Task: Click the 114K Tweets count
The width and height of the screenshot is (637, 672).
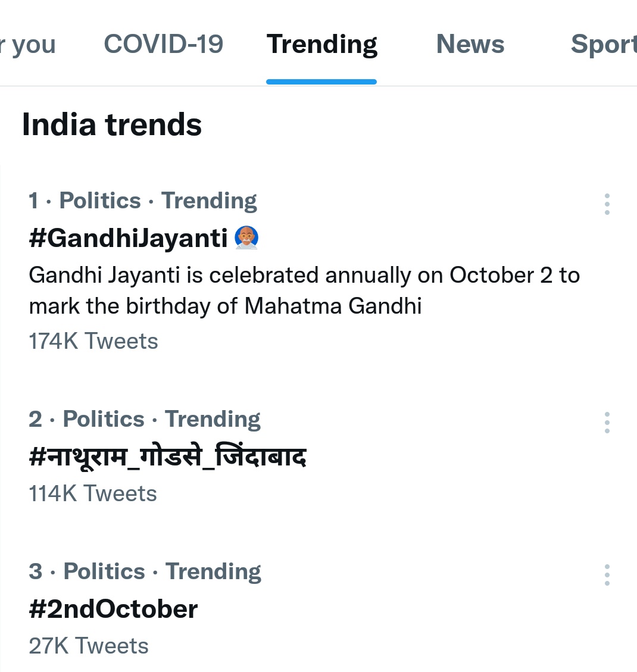Action: (93, 493)
